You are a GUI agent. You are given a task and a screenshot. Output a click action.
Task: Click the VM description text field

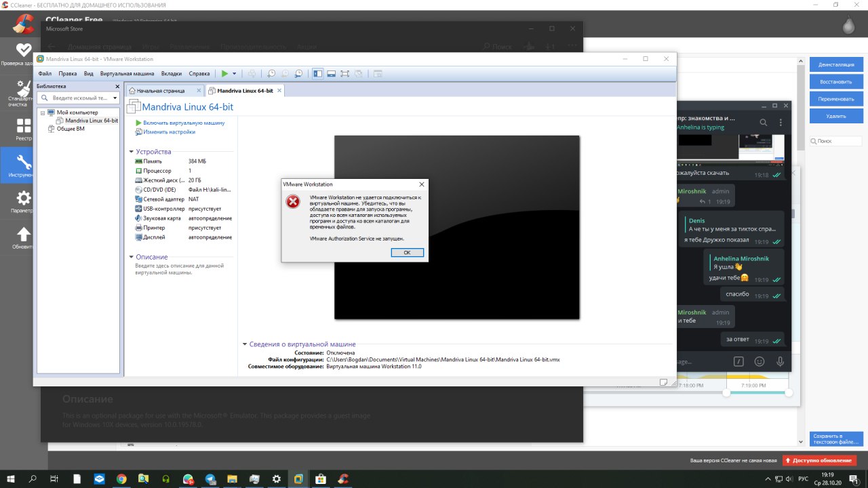pyautogui.click(x=180, y=269)
